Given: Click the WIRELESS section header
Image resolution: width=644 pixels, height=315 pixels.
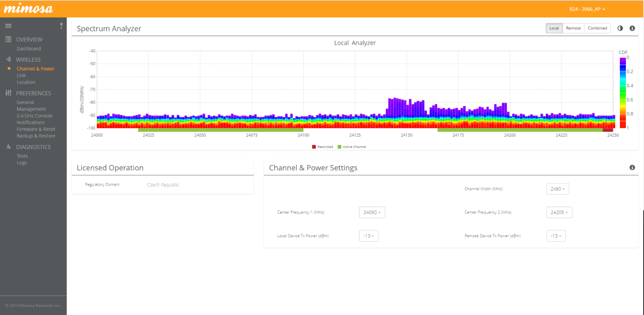Looking at the screenshot, I should point(28,60).
